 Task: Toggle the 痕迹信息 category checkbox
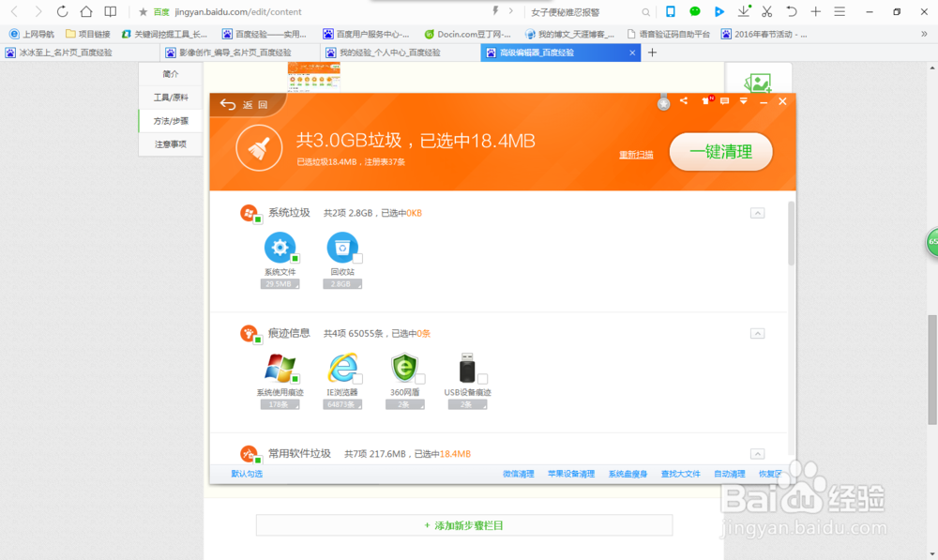tap(258, 340)
